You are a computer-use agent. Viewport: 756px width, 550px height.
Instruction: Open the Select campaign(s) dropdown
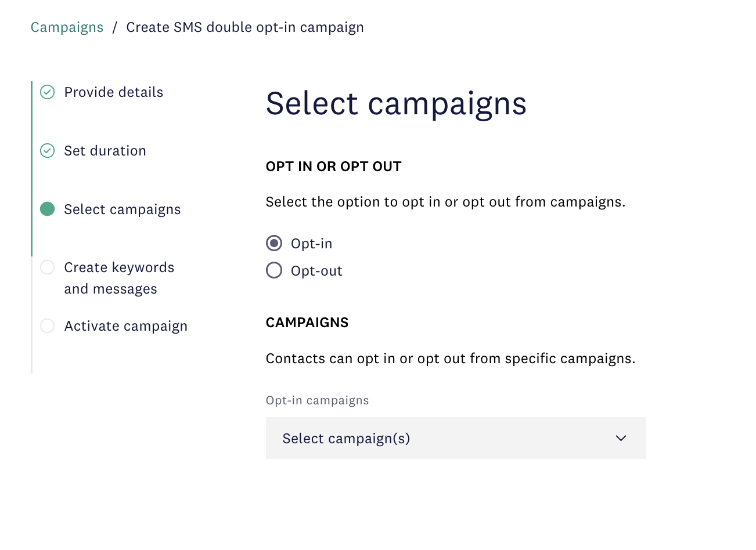456,438
